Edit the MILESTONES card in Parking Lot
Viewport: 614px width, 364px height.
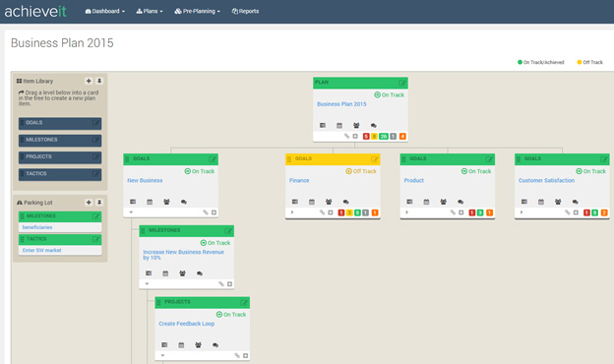(96, 216)
